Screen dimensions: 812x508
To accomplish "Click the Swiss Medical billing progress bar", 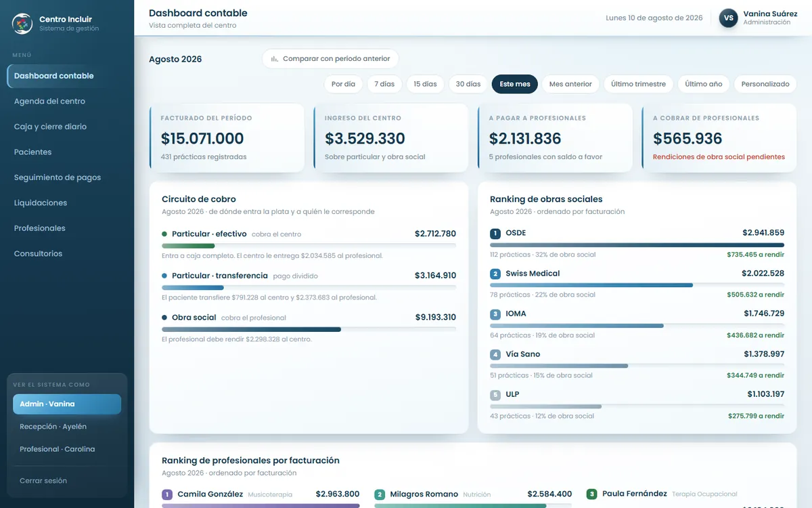I will pyautogui.click(x=637, y=285).
